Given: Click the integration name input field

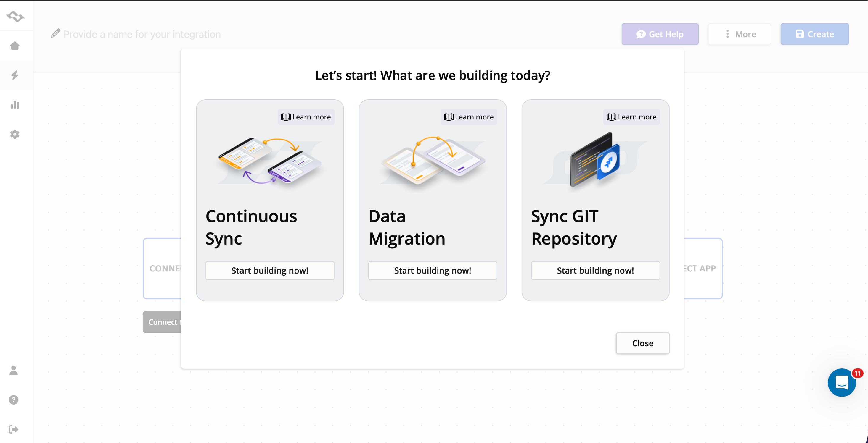Looking at the screenshot, I should pos(142,34).
